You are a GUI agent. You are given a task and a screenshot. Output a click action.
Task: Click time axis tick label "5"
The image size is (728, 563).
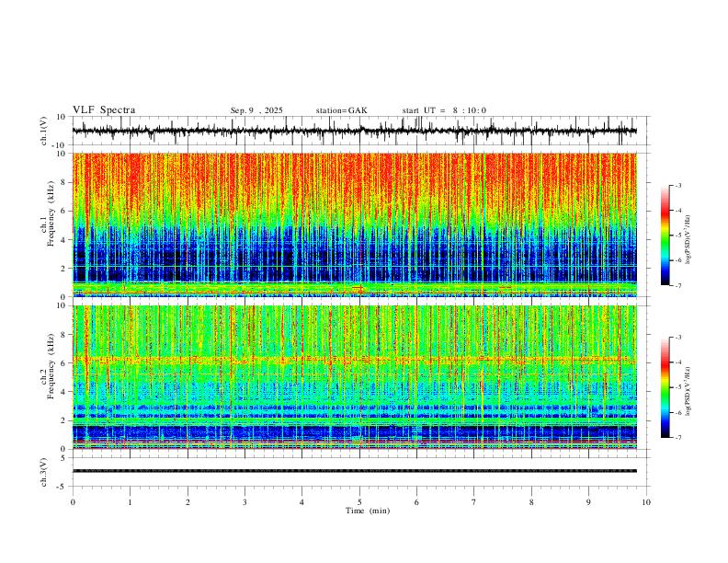(359, 502)
